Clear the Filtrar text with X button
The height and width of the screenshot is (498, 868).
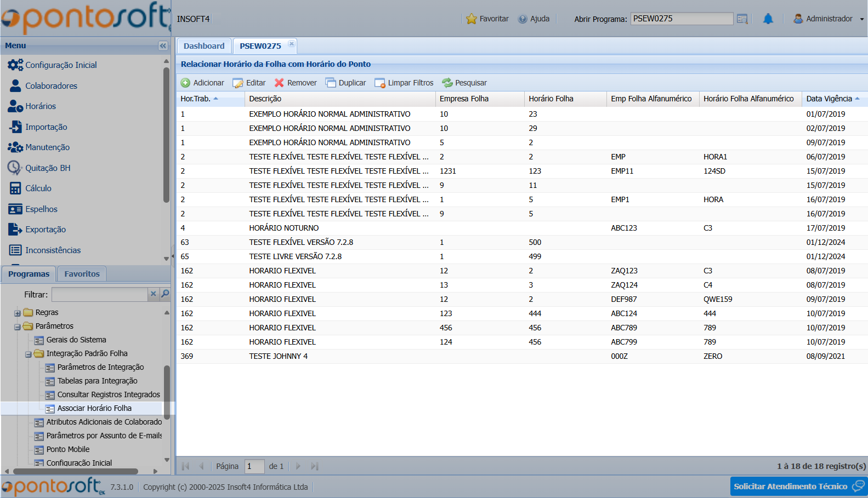154,294
